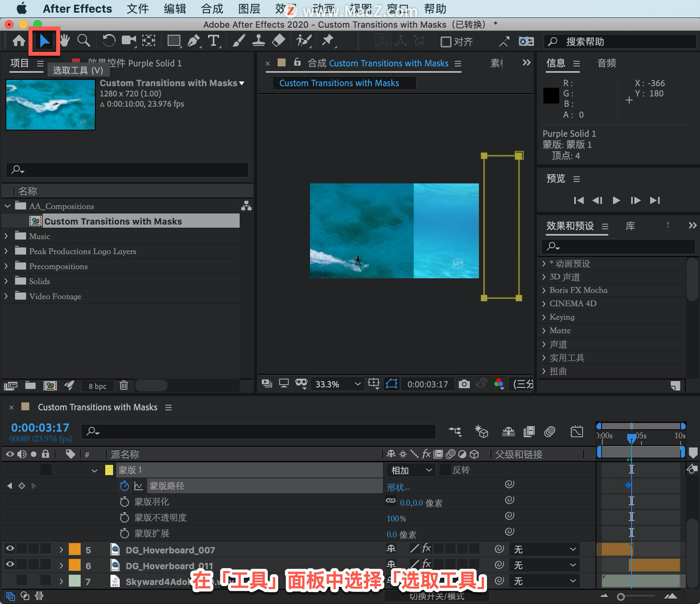Screen dimensions: 700x604
Task: Hide the DG_Hoverboard_011 layer eye
Action: pos(10,564)
